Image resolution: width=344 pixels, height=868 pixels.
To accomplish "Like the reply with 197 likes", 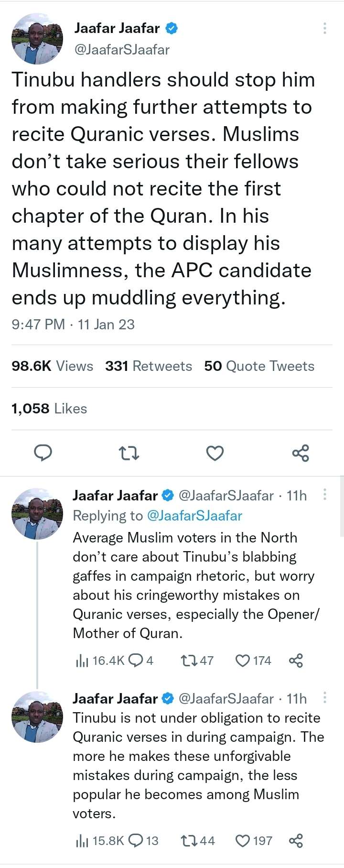I will (243, 840).
